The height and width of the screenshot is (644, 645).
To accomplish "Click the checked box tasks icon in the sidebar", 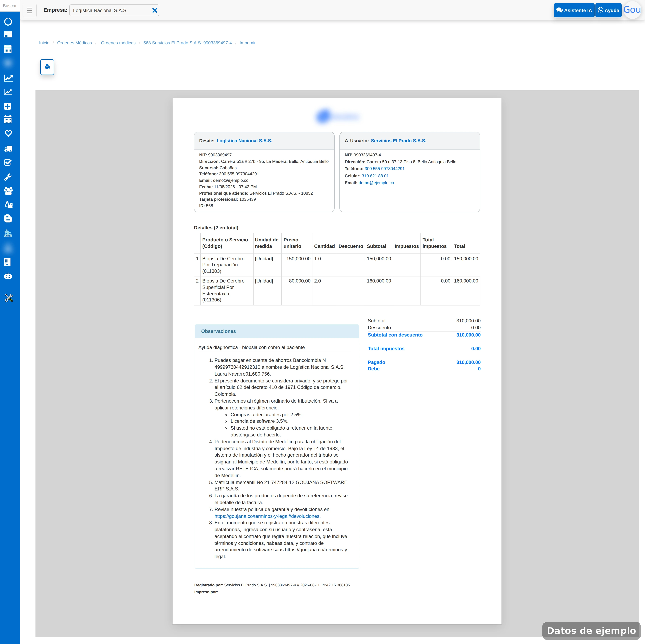I will point(8,162).
